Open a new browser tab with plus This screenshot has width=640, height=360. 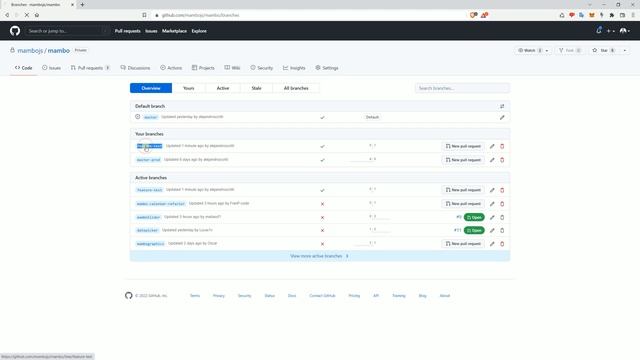coord(82,4)
